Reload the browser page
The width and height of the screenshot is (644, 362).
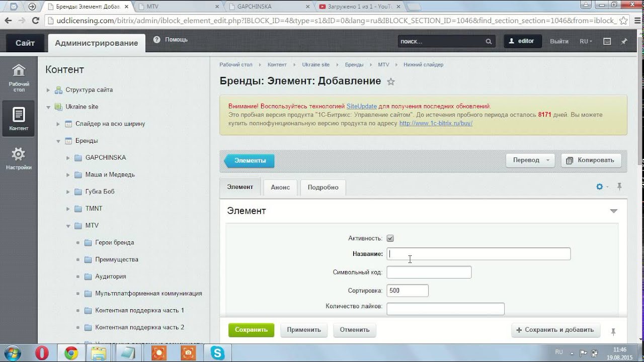[x=35, y=21]
